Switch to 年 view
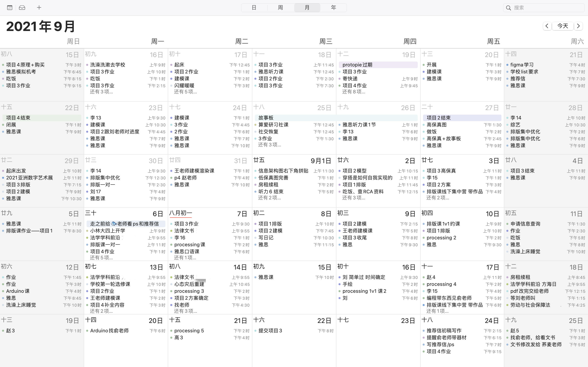This screenshot has height=367, width=588. tap(333, 8)
